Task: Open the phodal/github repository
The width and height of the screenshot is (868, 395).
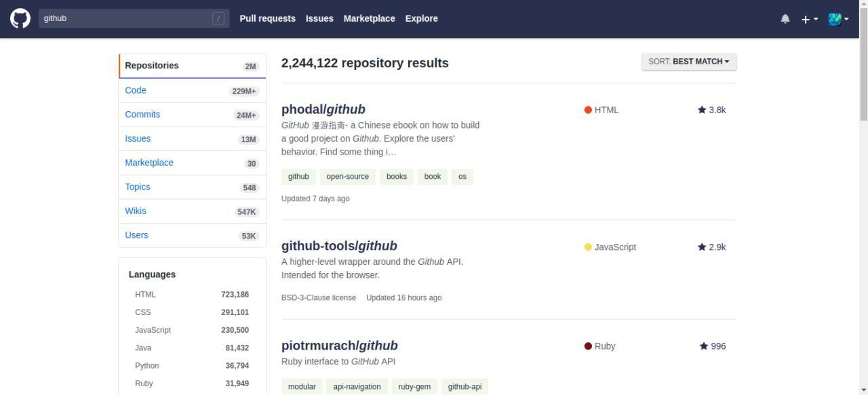Action: (x=323, y=109)
